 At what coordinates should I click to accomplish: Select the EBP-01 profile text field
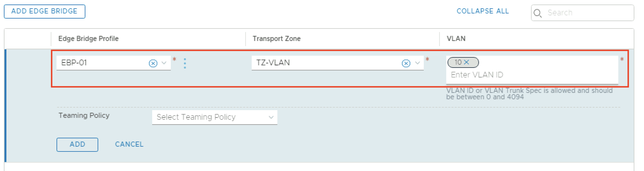101,63
